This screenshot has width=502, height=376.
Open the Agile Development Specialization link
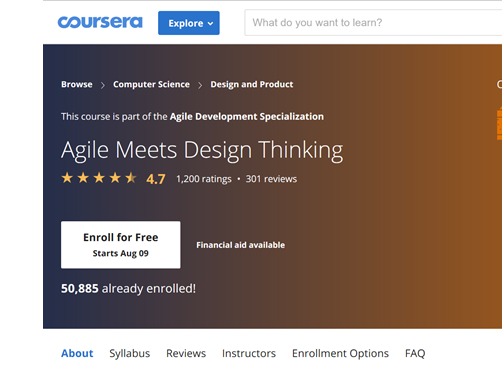[x=247, y=116]
